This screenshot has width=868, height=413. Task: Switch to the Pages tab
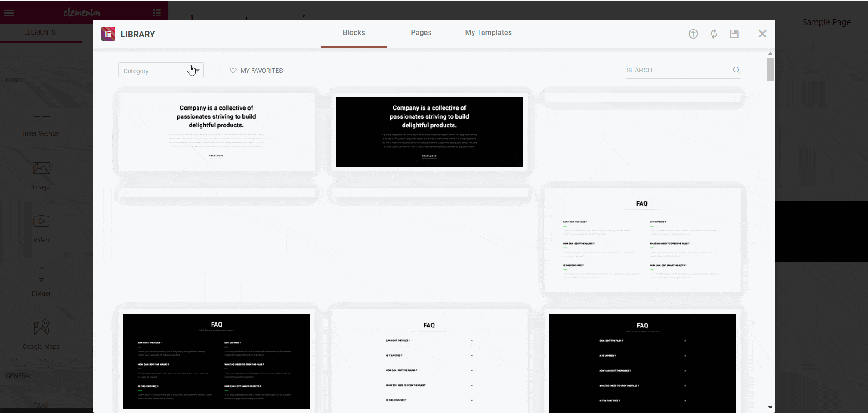420,32
